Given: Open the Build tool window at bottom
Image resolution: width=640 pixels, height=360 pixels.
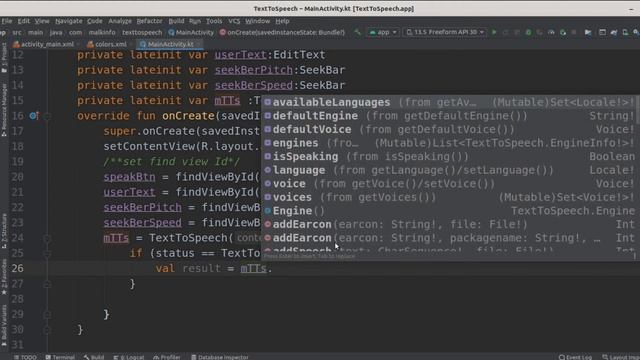Looking at the screenshot, I should pos(94,357).
